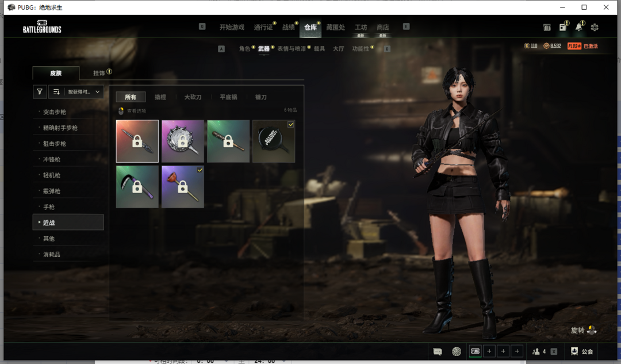
Task: Filter skins by 镰刀
Action: coord(260,97)
